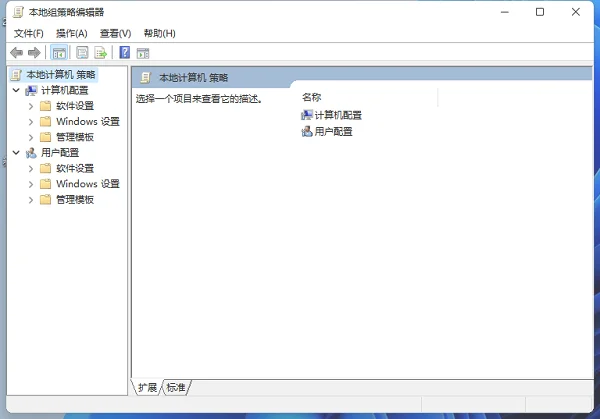Toggle the show/hide action pane icon
Image resolution: width=600 pixels, height=419 pixels.
pos(143,53)
